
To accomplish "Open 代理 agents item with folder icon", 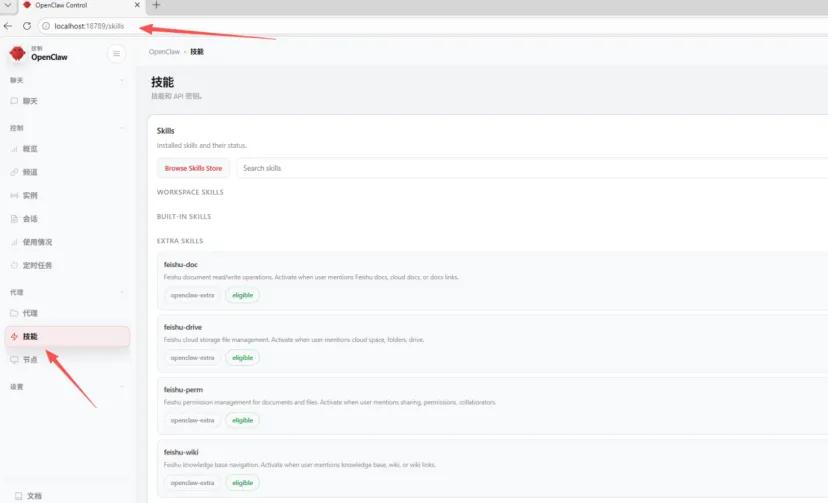I will (68, 313).
